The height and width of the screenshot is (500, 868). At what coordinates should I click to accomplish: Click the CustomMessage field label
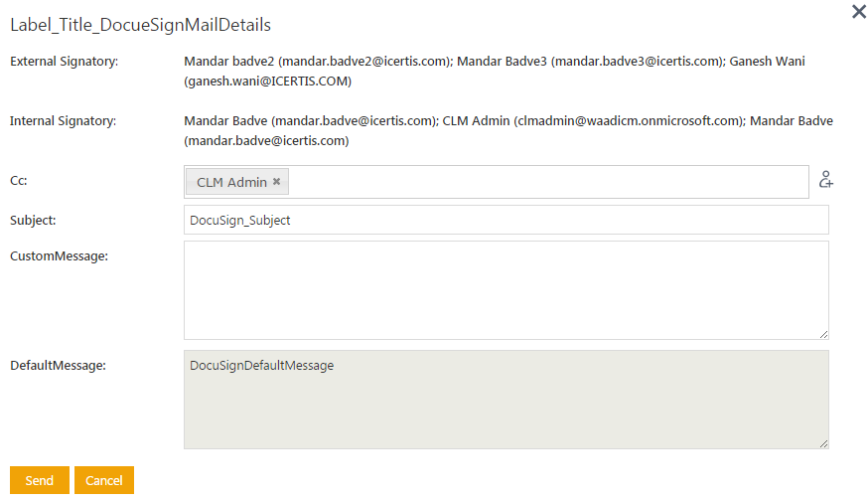click(x=59, y=255)
